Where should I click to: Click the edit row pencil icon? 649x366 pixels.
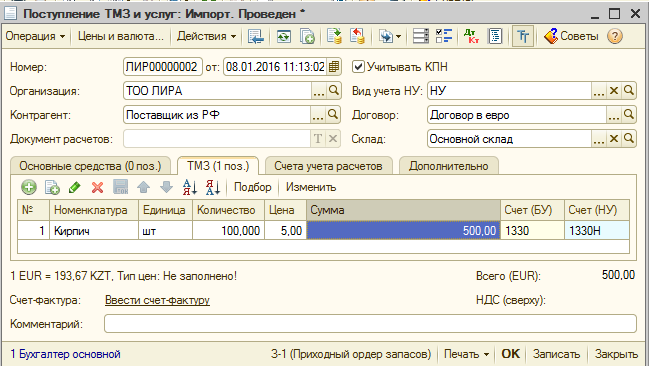pyautogui.click(x=75, y=188)
